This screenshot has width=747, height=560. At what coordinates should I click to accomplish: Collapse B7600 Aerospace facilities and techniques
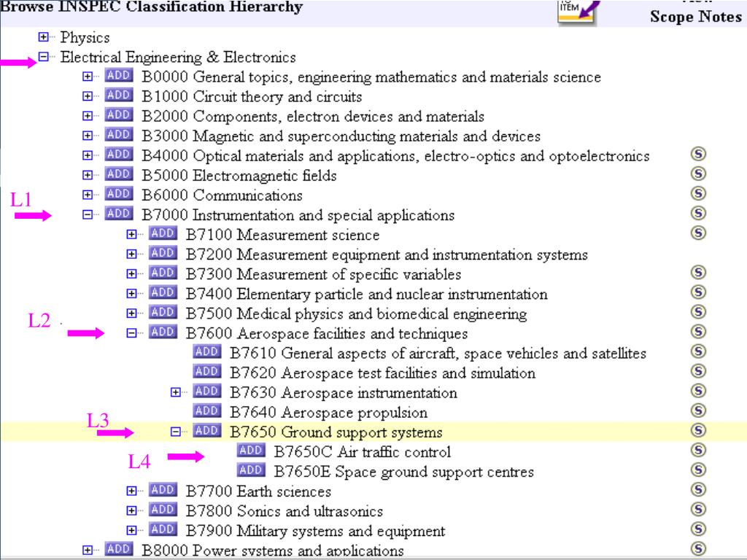pos(132,333)
